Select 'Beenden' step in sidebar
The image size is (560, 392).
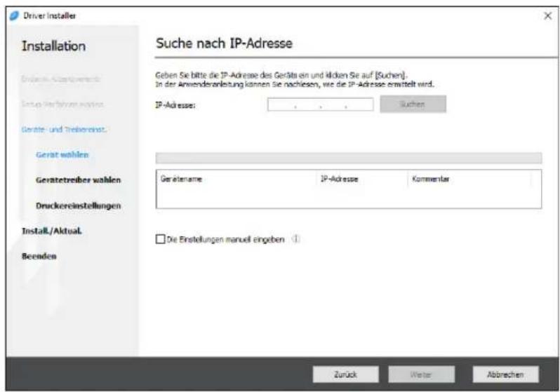(x=39, y=256)
